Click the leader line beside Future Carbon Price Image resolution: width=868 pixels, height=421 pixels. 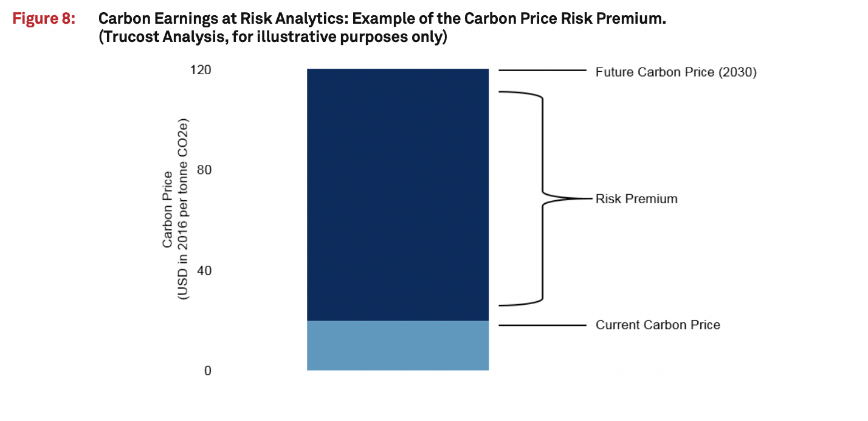tap(542, 71)
